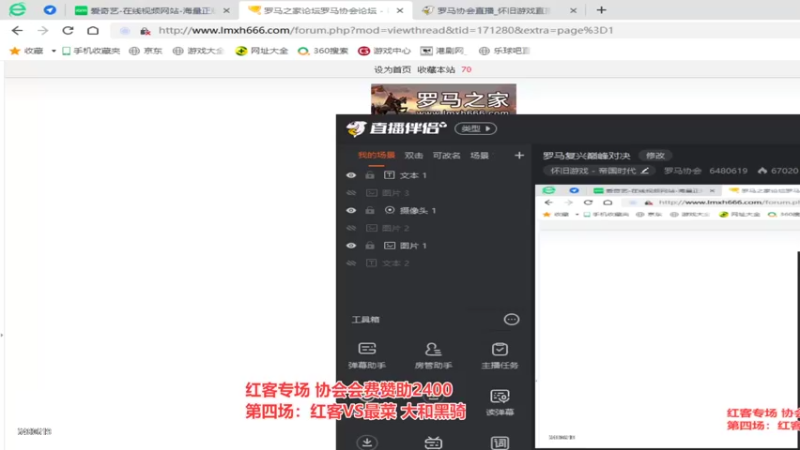
Task: Click 收藏本站 link
Action: click(x=436, y=69)
